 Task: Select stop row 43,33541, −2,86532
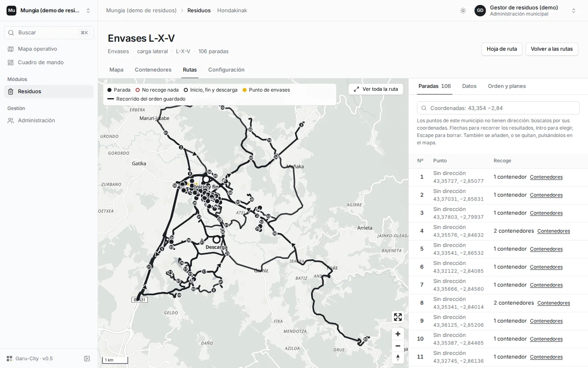498,249
